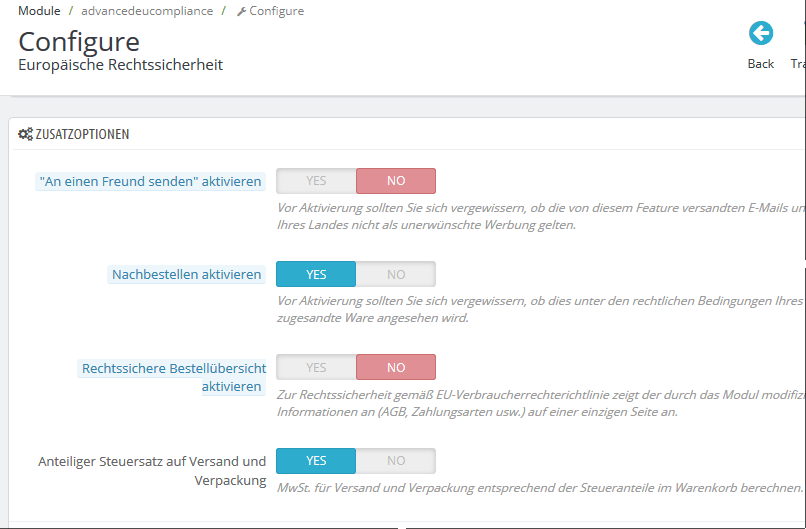The image size is (806, 529).
Task: Click the gears icon next to ZUSATZOPTIONEN
Action: coord(25,134)
